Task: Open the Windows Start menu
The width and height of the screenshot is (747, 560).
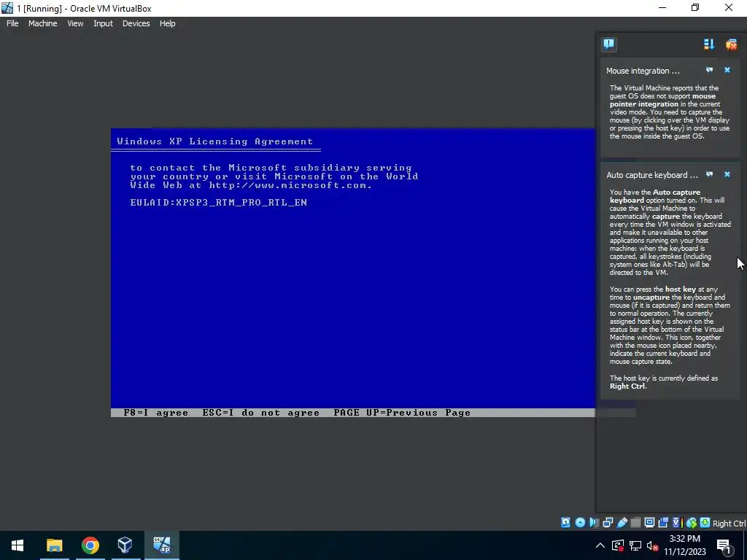Action: click(x=18, y=545)
